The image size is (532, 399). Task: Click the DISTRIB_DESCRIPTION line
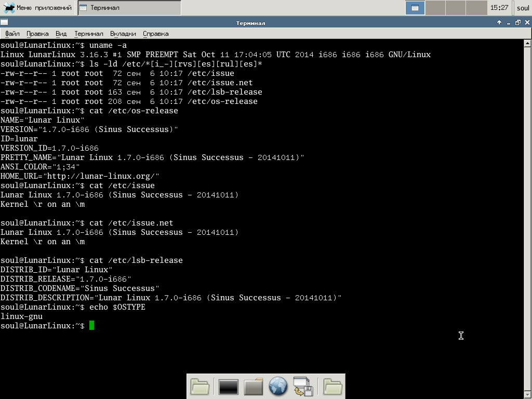[x=171, y=298]
